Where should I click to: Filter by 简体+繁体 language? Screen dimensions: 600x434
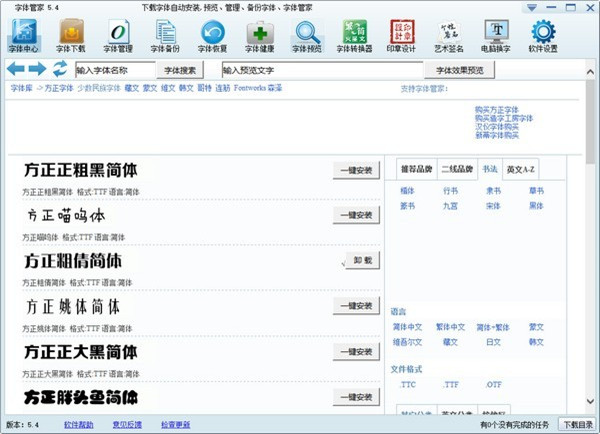coord(493,327)
